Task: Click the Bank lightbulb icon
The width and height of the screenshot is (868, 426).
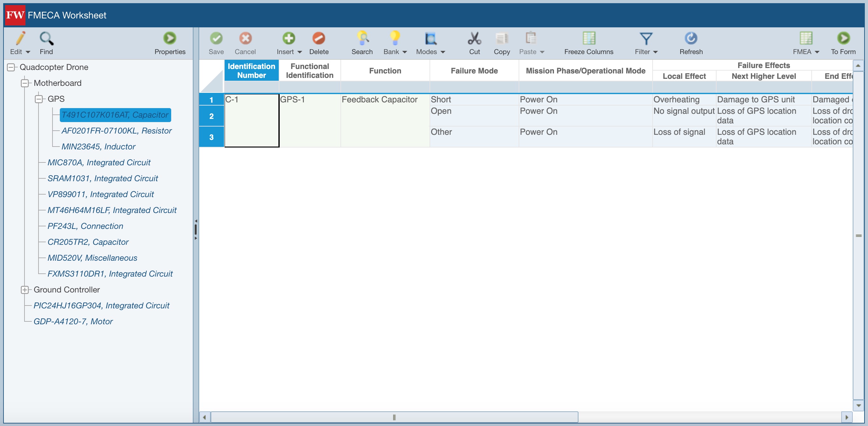Action: tap(395, 38)
